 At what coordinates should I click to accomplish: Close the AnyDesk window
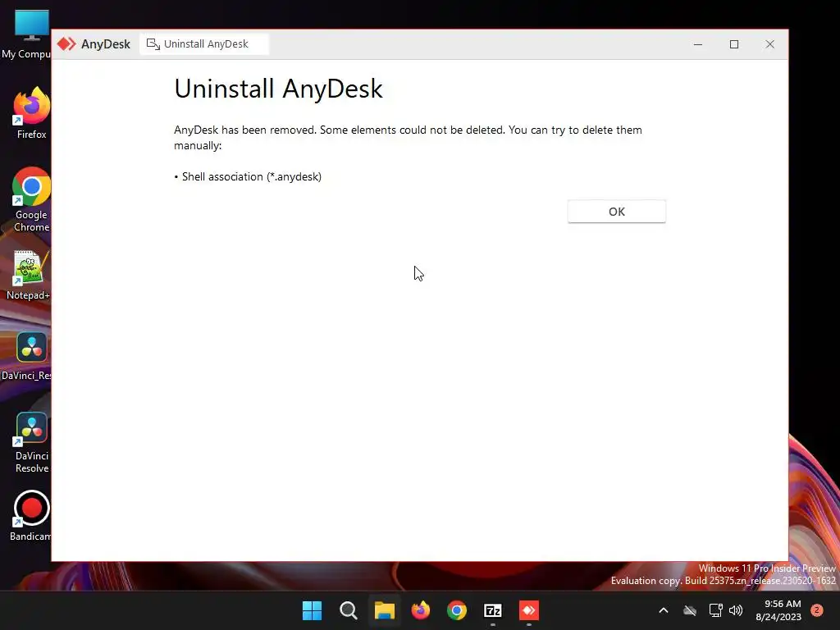tap(769, 44)
